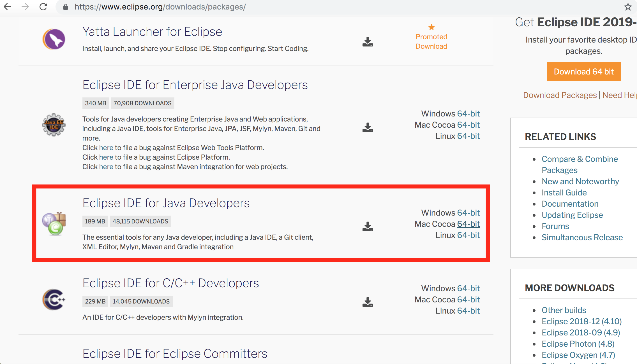
Task: Click the Enterprise Java Developers download icon
Action: click(367, 127)
